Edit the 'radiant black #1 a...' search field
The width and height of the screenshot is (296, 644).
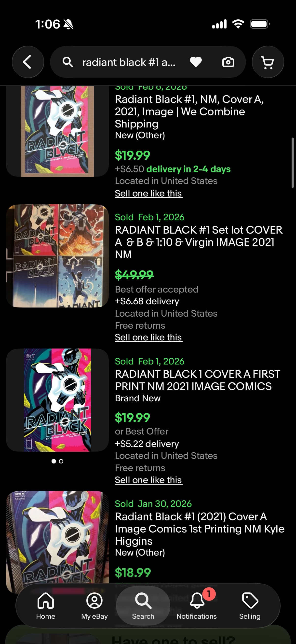pyautogui.click(x=129, y=62)
